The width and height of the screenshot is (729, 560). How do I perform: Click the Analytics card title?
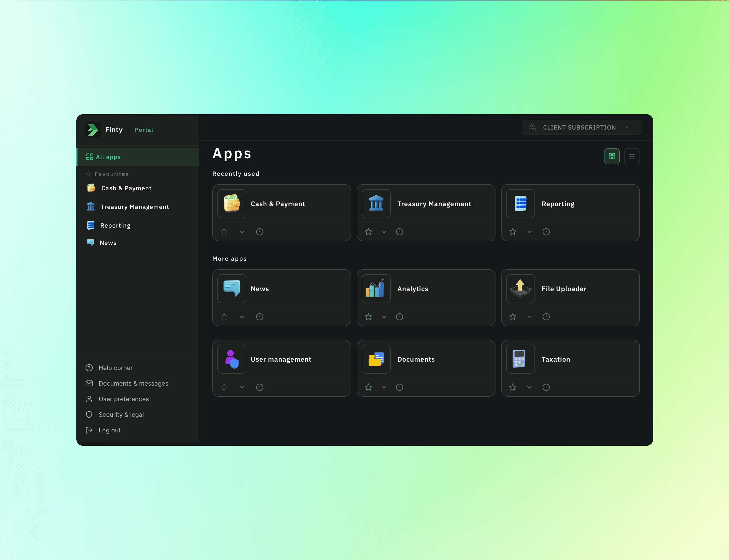[x=413, y=289]
